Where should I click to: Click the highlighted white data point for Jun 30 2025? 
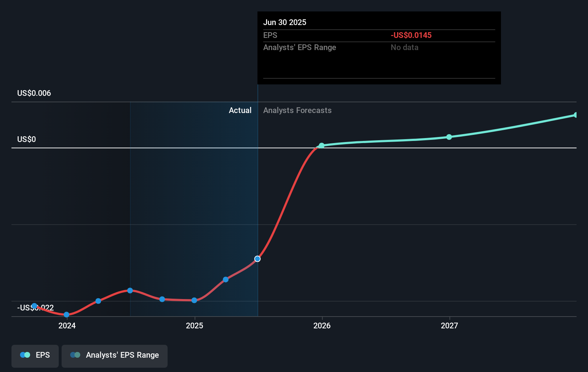tap(257, 259)
